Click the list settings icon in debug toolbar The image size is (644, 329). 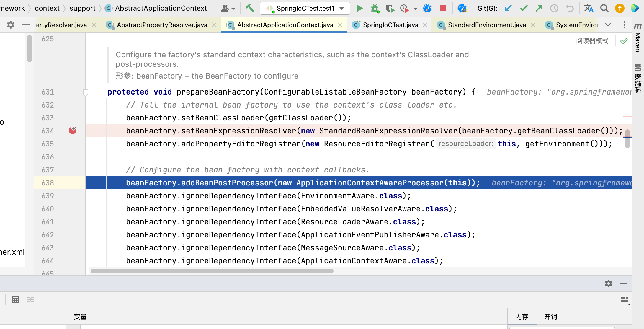coord(31,299)
